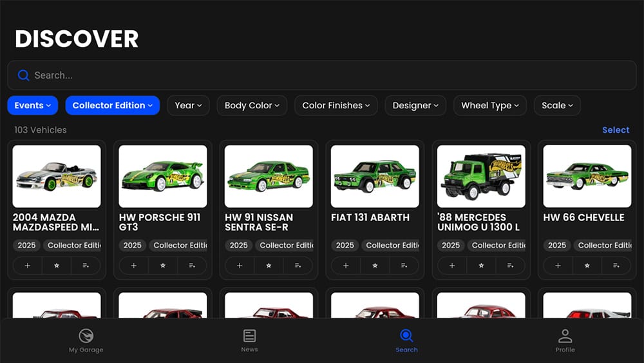This screenshot has width=644, height=363.
Task: Add '88 Mercedes Unimog to a list
Action: [510, 266]
